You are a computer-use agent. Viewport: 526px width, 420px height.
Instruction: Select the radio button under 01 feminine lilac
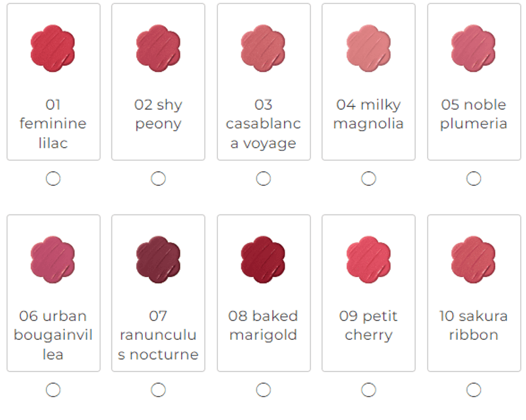tap(53, 178)
